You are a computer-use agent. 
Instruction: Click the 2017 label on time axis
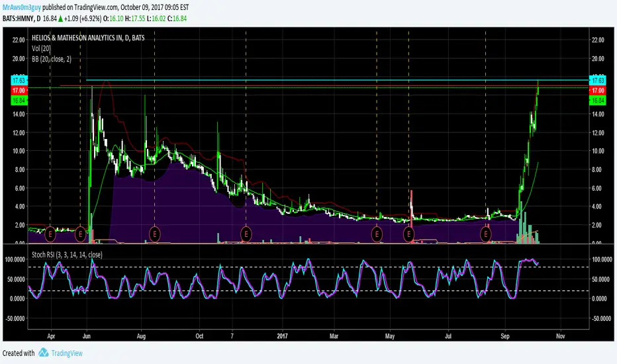click(282, 336)
